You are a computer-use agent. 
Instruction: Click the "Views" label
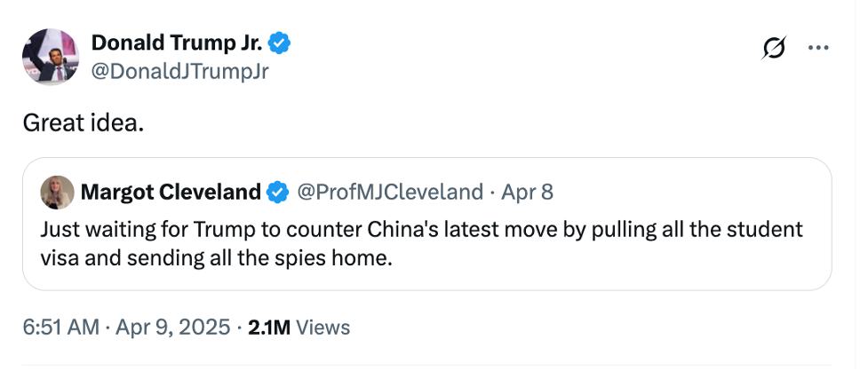point(323,327)
